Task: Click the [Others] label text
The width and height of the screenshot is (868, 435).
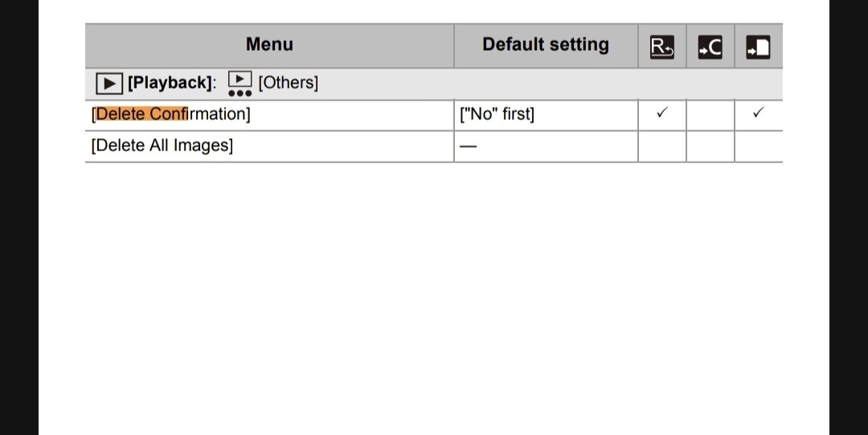Action: tap(288, 83)
